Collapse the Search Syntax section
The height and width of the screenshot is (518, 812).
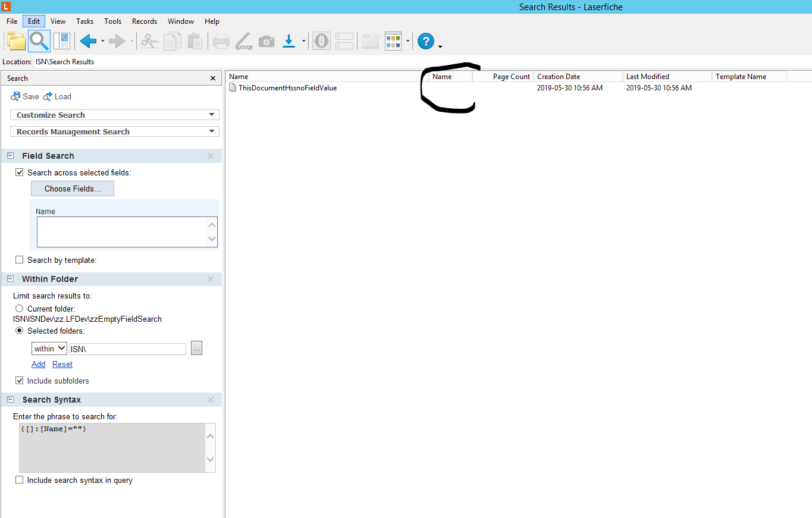[x=11, y=400]
